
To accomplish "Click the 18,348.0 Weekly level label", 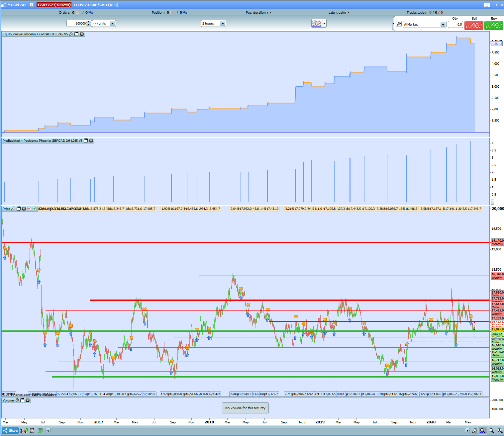I will point(497,276).
